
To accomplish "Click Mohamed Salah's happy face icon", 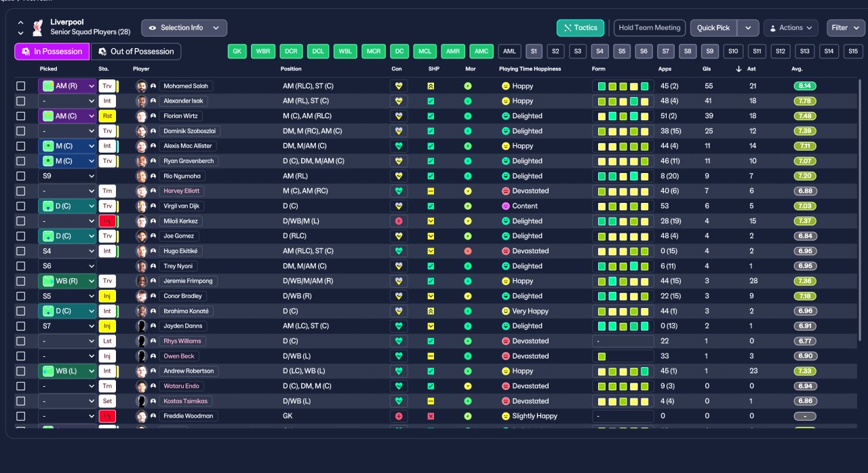I will (505, 86).
